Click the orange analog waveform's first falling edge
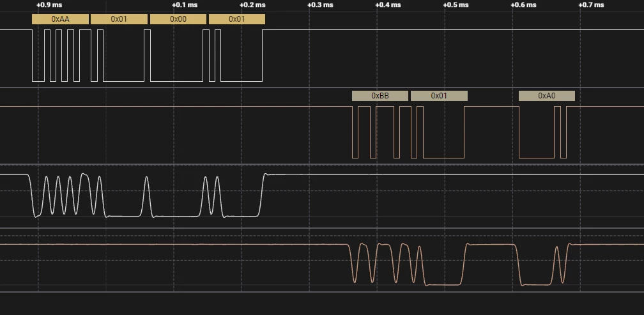The height and width of the screenshot is (315, 644). tap(351, 264)
